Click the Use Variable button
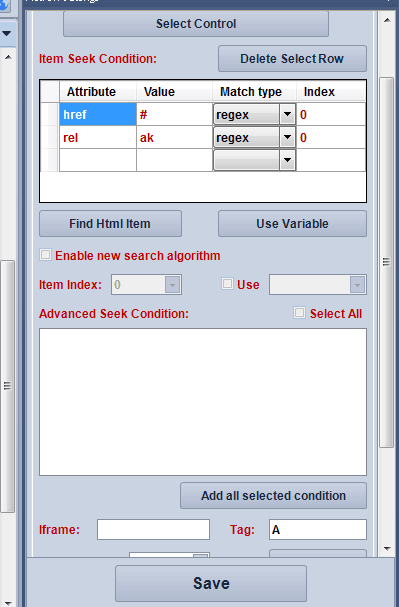 292,223
